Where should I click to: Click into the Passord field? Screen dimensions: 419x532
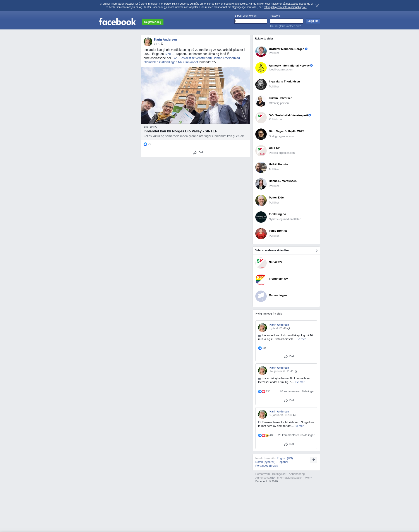pyautogui.click(x=286, y=21)
